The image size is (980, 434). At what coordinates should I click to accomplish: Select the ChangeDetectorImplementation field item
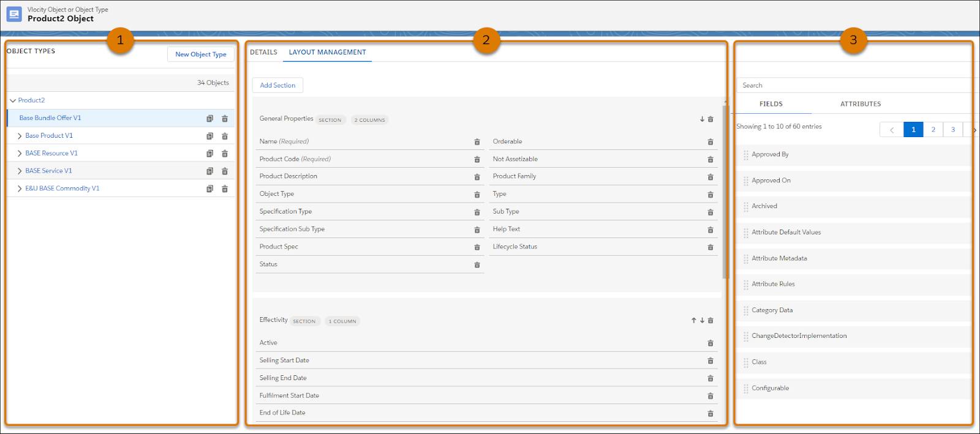pyautogui.click(x=854, y=336)
